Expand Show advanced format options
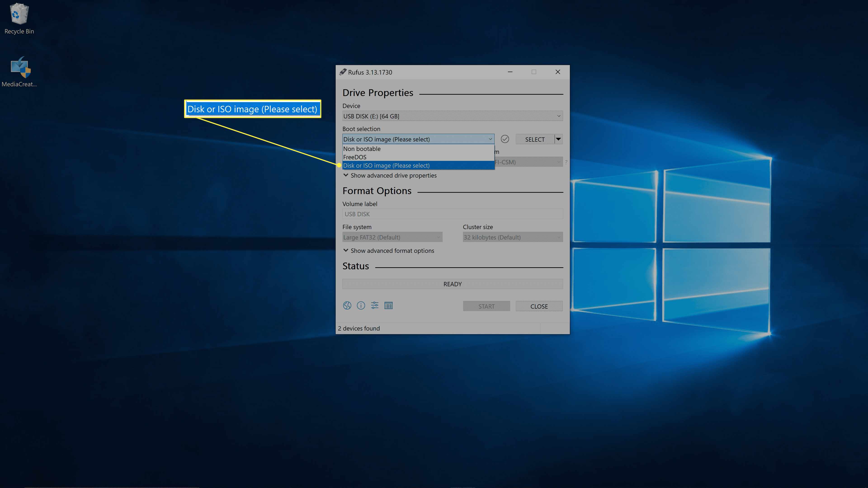Screen dimensions: 868x488 pyautogui.click(x=389, y=251)
